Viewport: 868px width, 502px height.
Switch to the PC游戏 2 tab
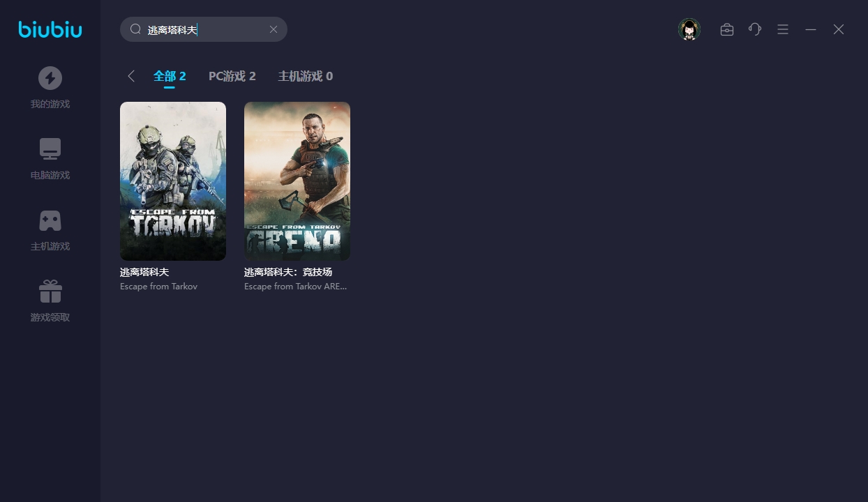232,76
